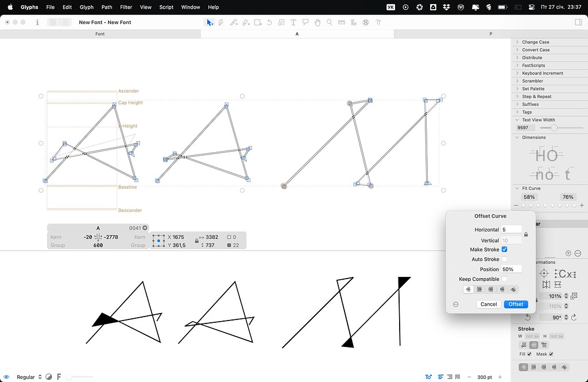Toggle the F features button in bottom bar
This screenshot has width=588, height=382.
(x=59, y=377)
